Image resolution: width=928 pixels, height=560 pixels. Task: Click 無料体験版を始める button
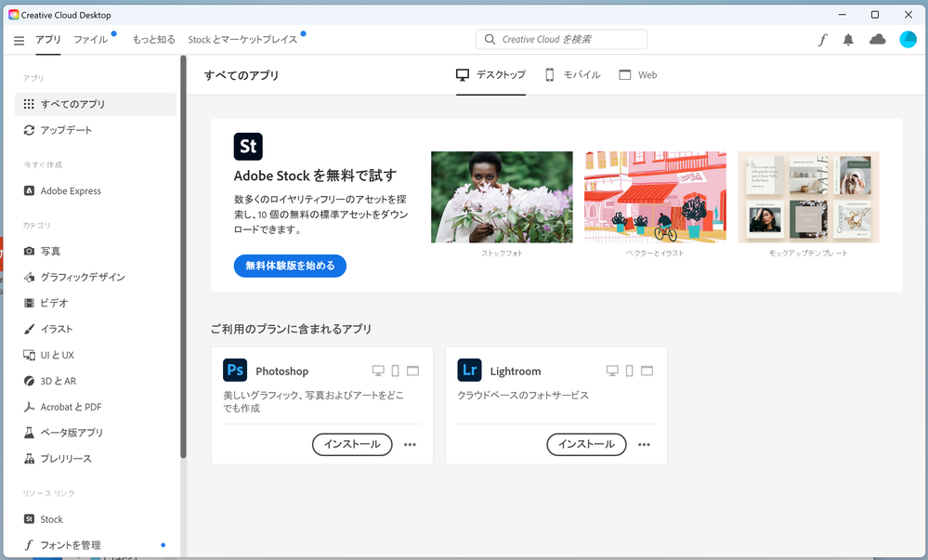[x=290, y=266]
